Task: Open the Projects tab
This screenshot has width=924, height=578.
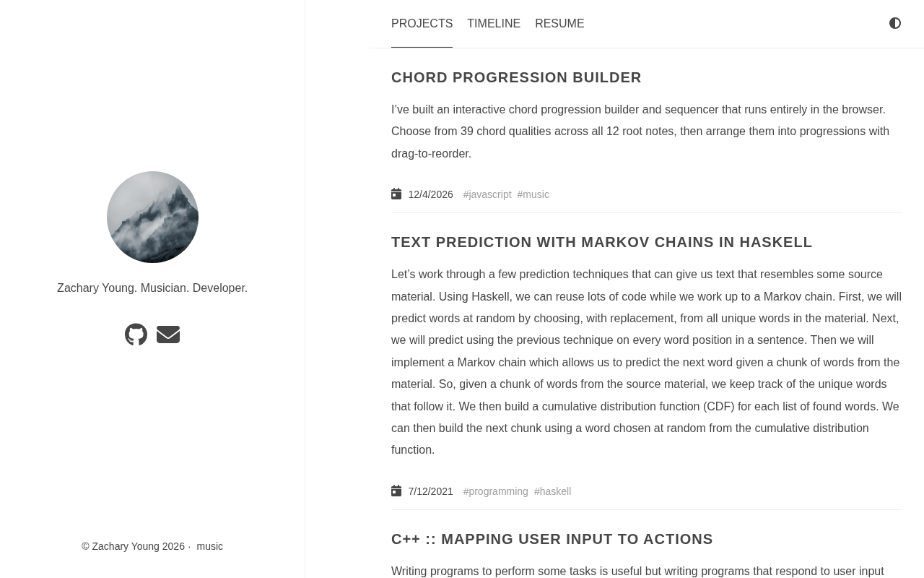Action: [x=422, y=24]
